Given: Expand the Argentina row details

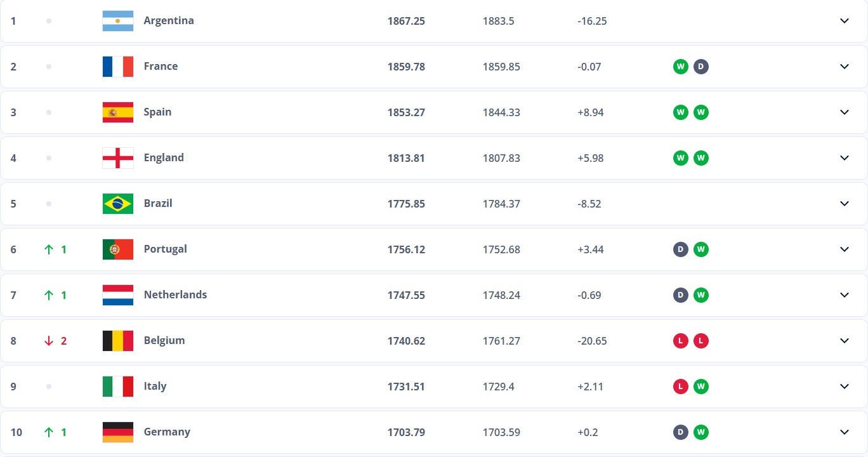Looking at the screenshot, I should [x=845, y=21].
